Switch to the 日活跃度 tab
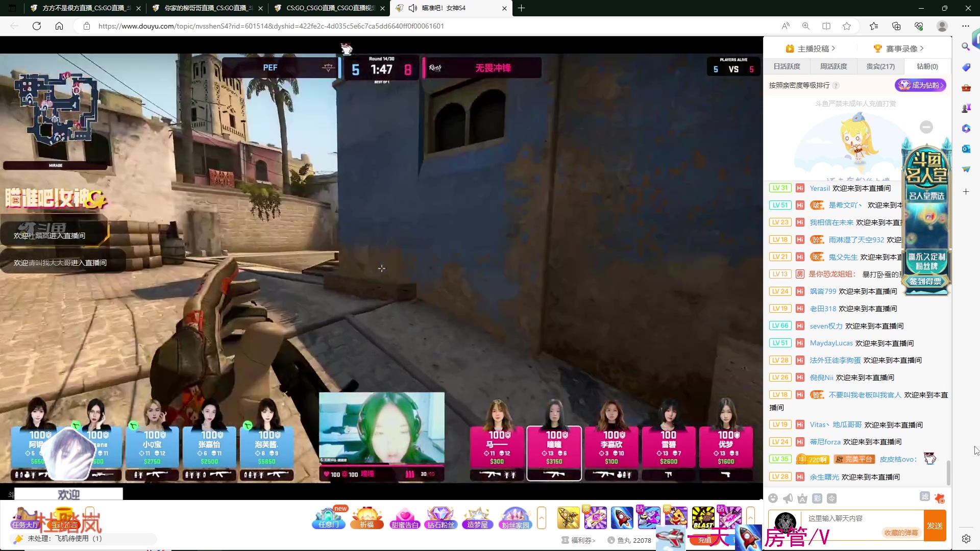Viewport: 980px width, 551px height. [787, 66]
